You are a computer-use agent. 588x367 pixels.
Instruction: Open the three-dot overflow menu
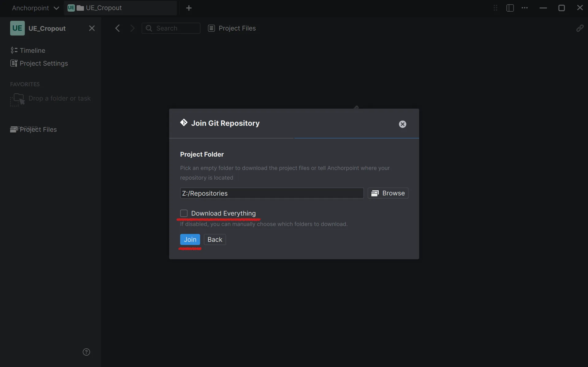pos(525,8)
